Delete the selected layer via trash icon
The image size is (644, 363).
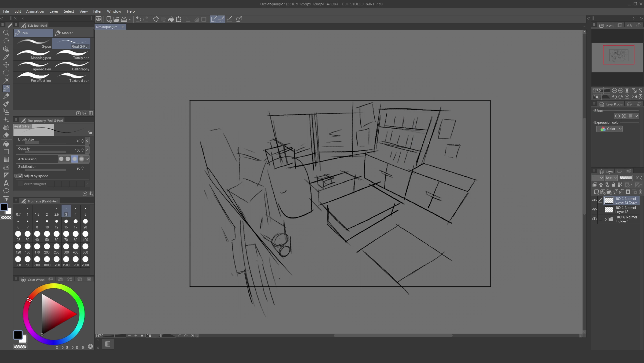[640, 192]
